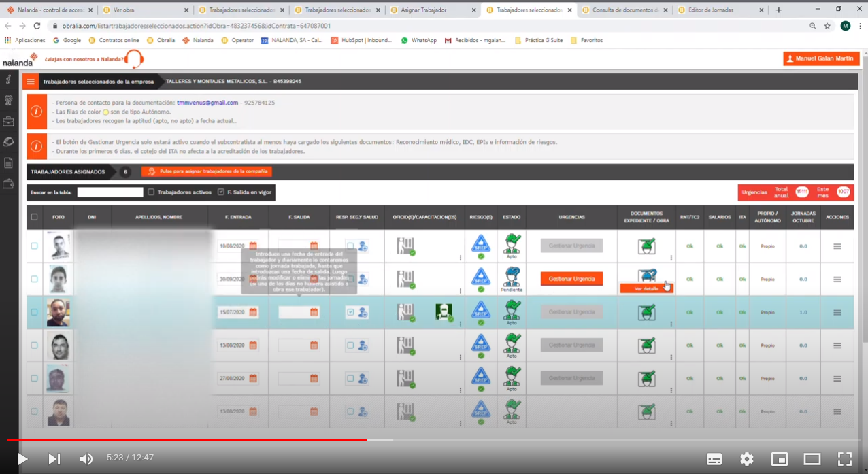Image resolution: width=868 pixels, height=474 pixels.
Task: Click the hard hat icon in sidebar
Action: tap(8, 142)
